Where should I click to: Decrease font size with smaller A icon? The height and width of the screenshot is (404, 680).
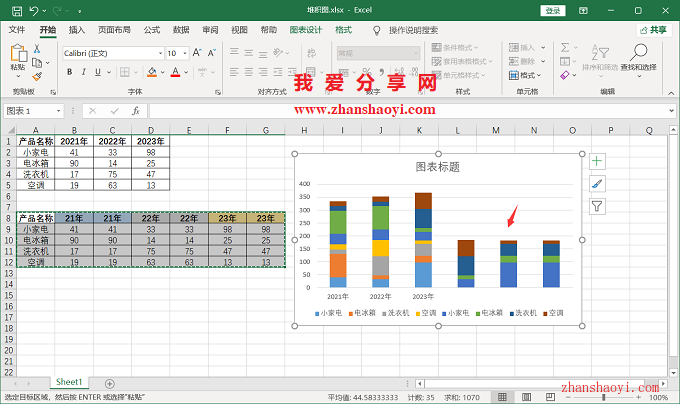click(x=212, y=53)
